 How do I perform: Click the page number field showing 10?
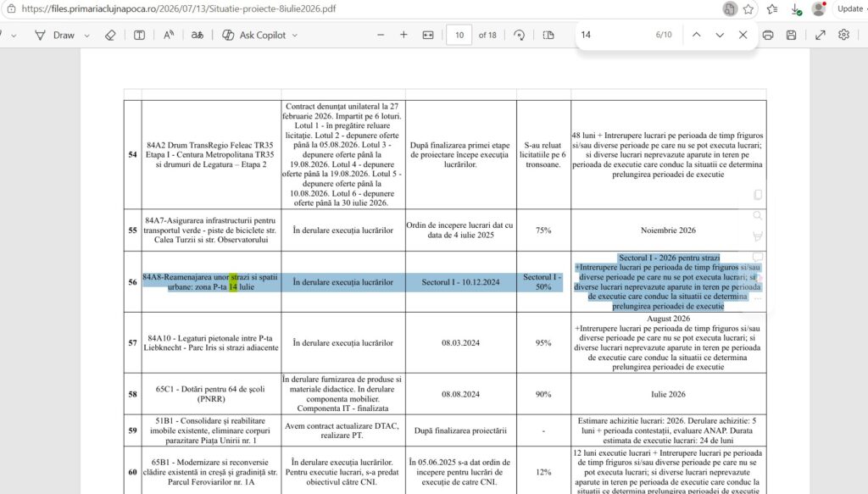[459, 35]
